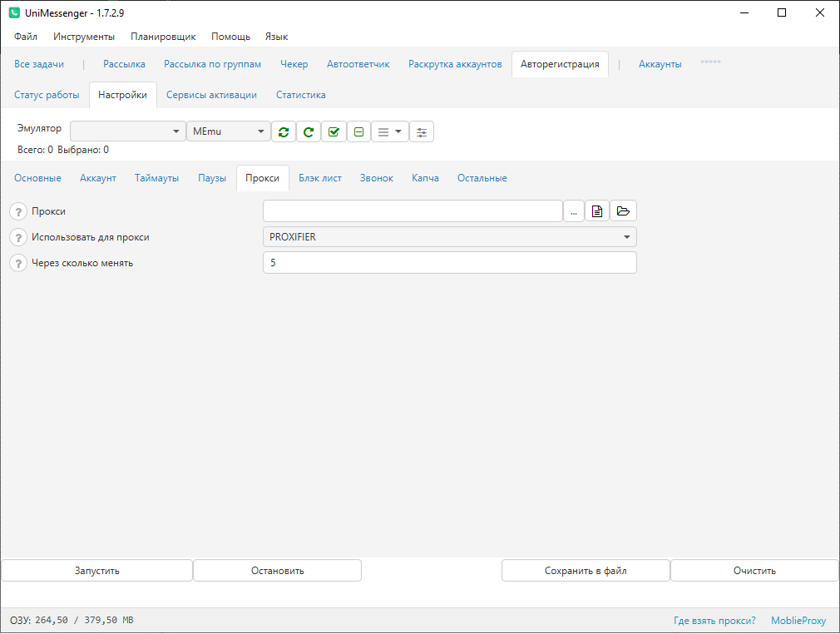Image resolution: width=840 pixels, height=634 pixels.
Task: Open the MoblieProxy link
Action: click(798, 621)
